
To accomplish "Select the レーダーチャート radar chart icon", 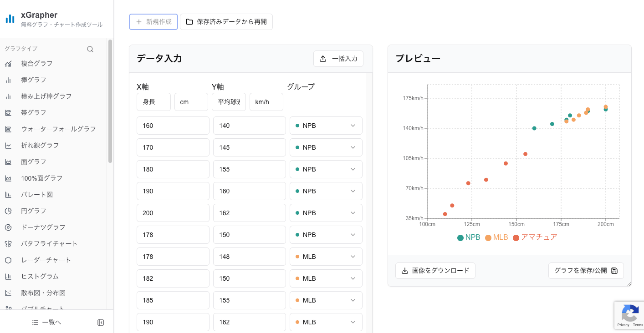I will tap(9, 260).
